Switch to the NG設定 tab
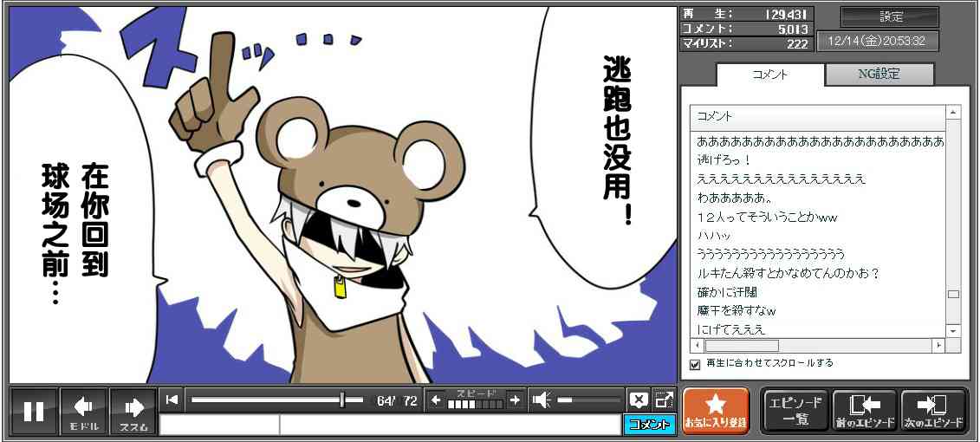980x442 pixels. click(879, 75)
